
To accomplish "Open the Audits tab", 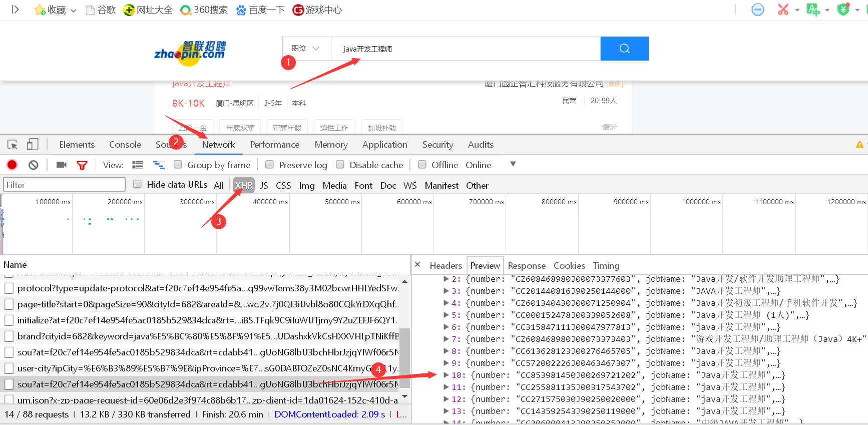I will pyautogui.click(x=481, y=145).
